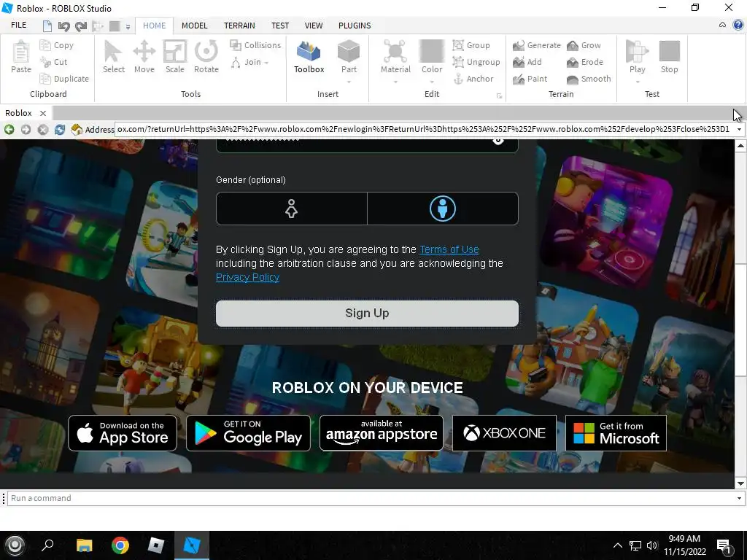Click the Redo arrow in quick access toolbar
Viewport: 747px width, 560px height.
[x=81, y=26]
